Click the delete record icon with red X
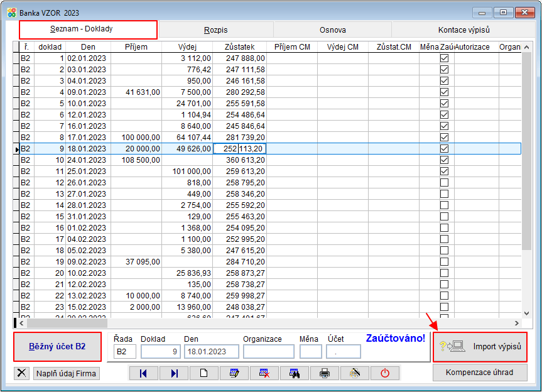Viewport: 542px width, 392px height. [x=264, y=373]
